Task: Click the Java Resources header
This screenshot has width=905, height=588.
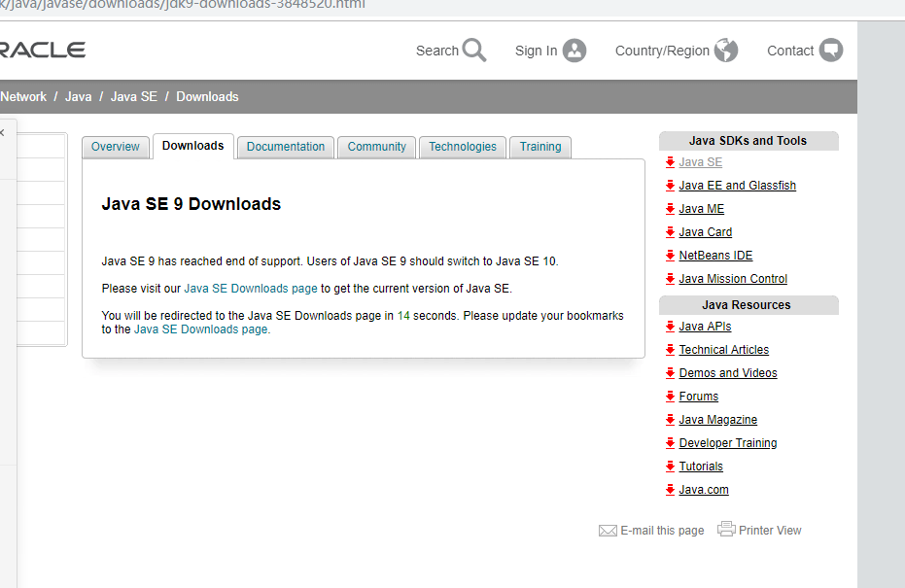Action: [747, 305]
